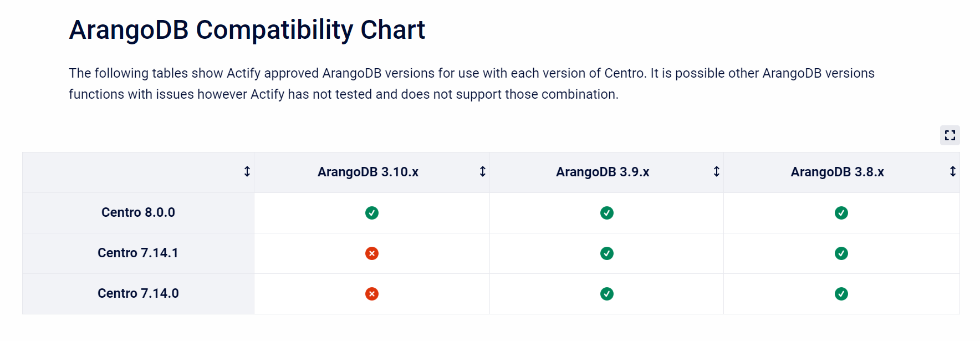Click green check for Centro 8.0.0 ArangoDB 3.10.x
Screen dimensions: 980x341
(x=372, y=213)
